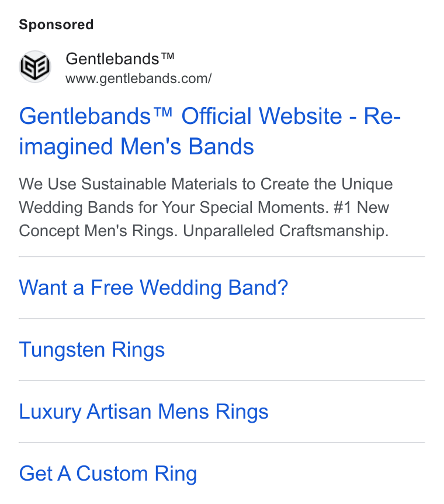Click the 'imagined Men's Bands' headline line
Image resolution: width=444 pixels, height=504 pixels.
tap(137, 147)
